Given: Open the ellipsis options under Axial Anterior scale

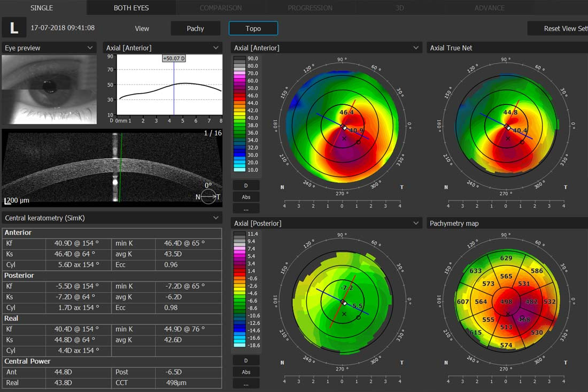Looking at the screenshot, I should coord(246,208).
